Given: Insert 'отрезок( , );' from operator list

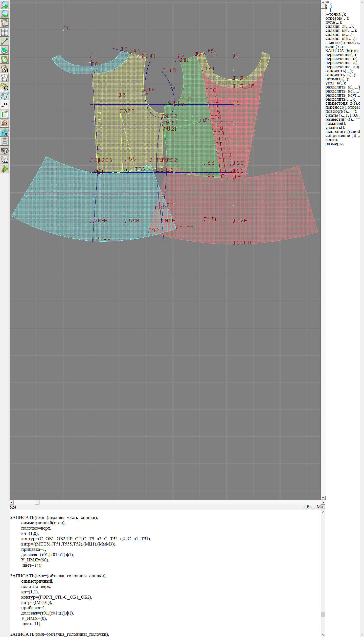Looking at the screenshot, I should tap(337, 18).
